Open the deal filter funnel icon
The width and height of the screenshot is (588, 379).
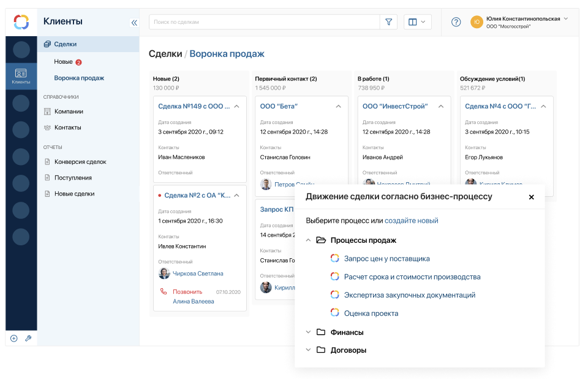point(389,21)
